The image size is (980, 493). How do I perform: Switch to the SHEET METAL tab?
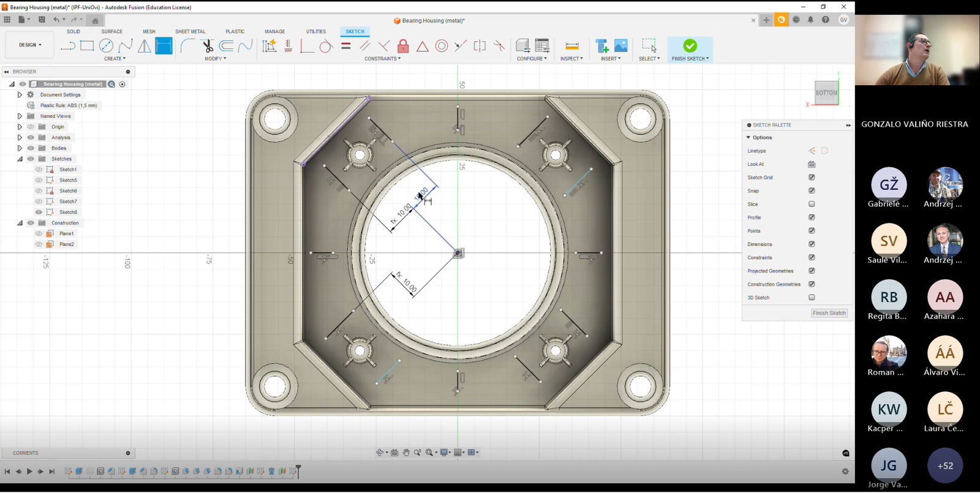(x=190, y=31)
